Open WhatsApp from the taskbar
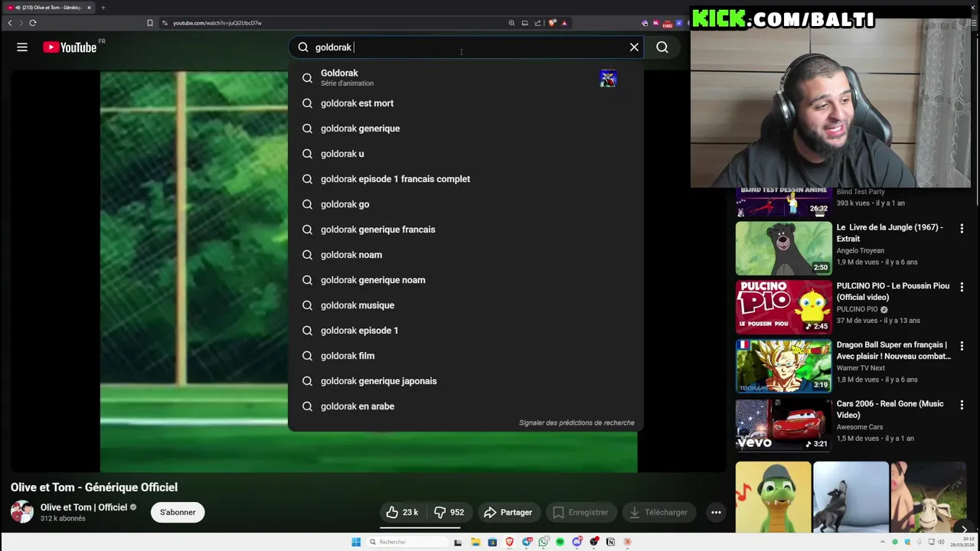The width and height of the screenshot is (980, 551). pyautogui.click(x=544, y=542)
